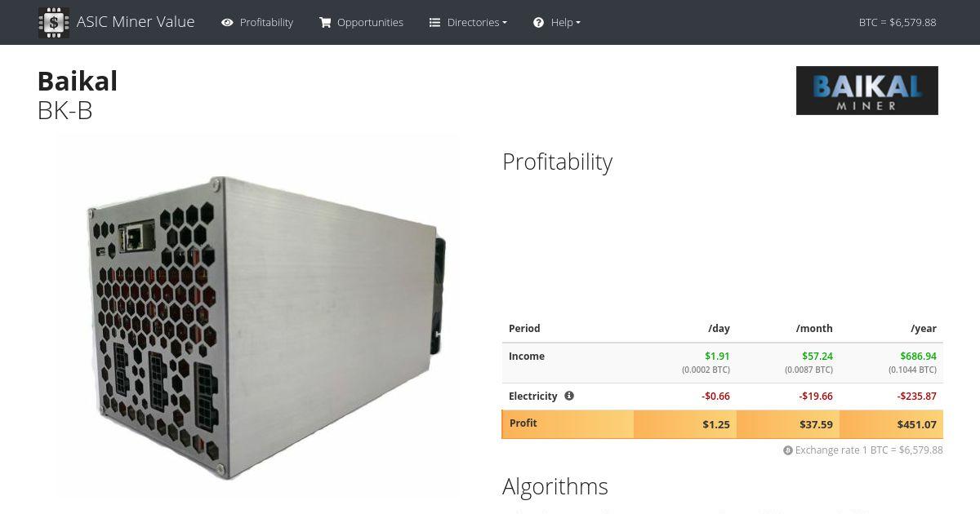Click the $37.59 monthly profit cell
The width and height of the screenshot is (980, 514).
(788, 424)
